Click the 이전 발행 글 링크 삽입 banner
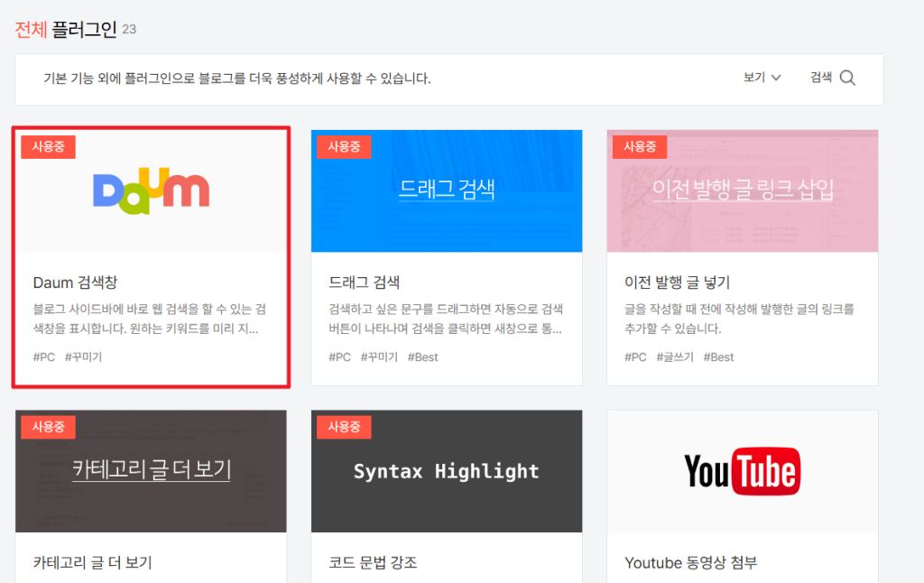Screen dimensions: 924x583 click(x=742, y=190)
